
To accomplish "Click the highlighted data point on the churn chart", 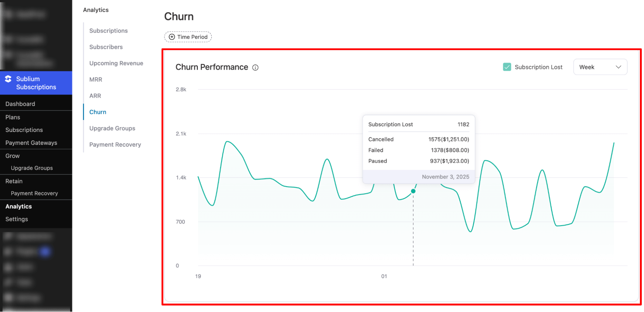I will 413,191.
